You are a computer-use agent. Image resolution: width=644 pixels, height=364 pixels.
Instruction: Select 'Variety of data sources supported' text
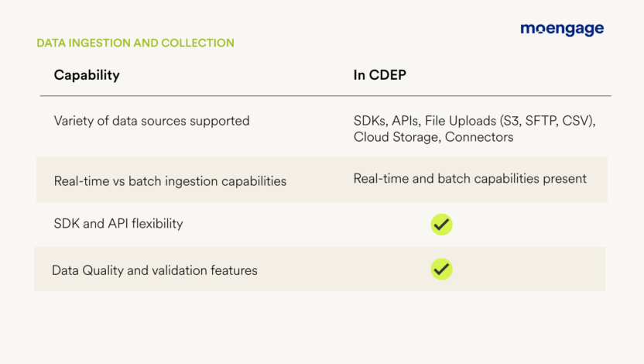[152, 121]
